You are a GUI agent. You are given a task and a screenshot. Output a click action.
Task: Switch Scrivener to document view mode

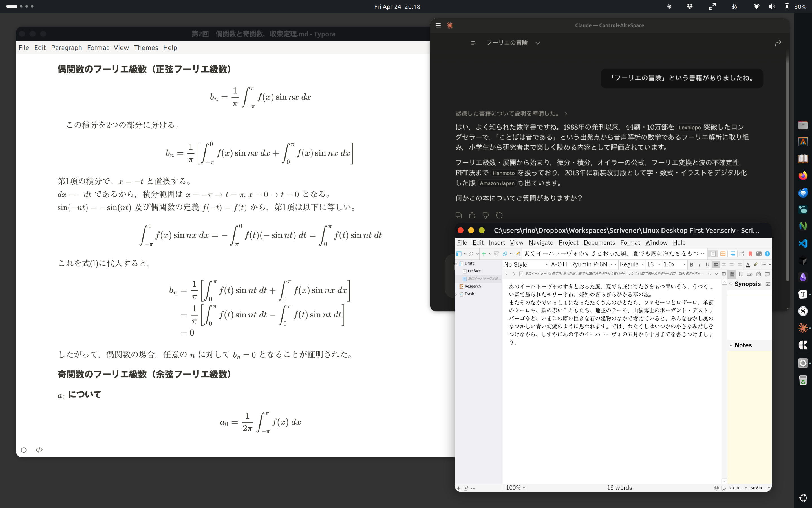click(713, 254)
